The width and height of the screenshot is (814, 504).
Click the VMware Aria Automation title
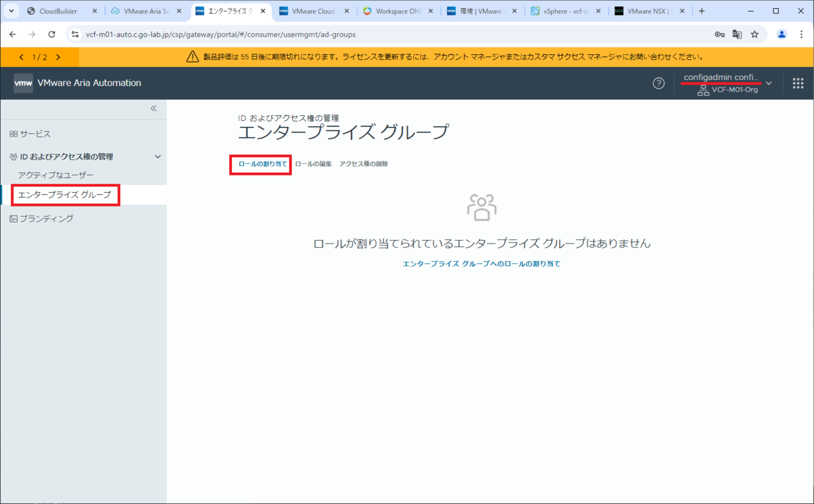89,83
